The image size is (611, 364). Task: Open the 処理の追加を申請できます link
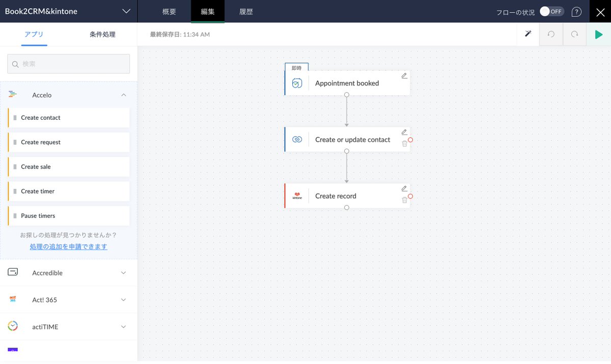coord(68,246)
